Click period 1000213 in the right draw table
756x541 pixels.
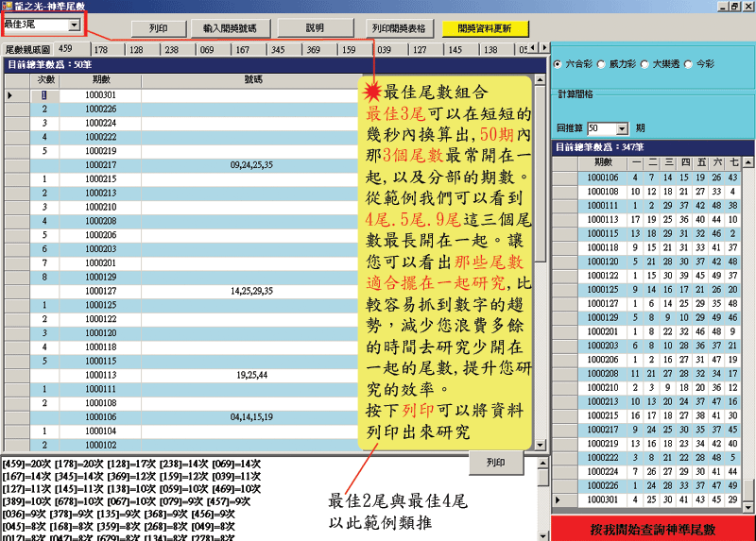603,401
